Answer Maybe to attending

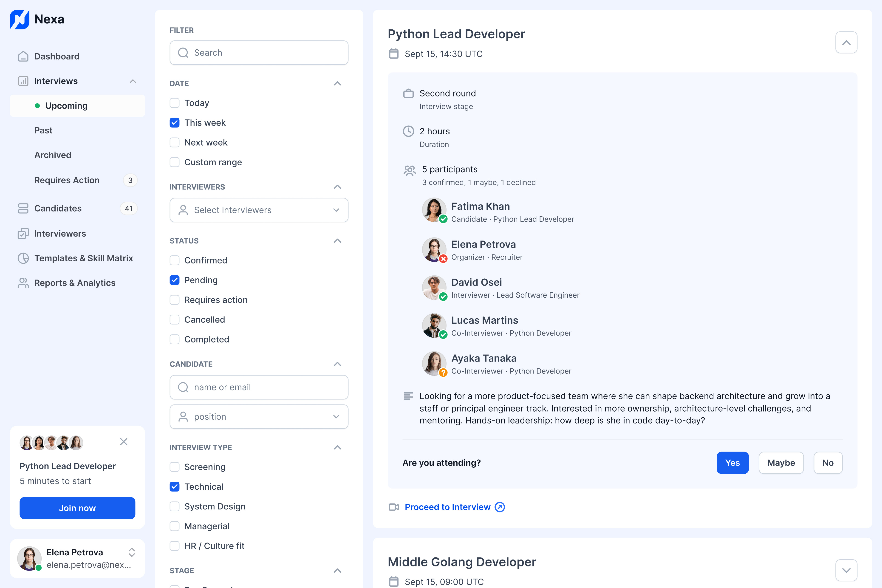781,463
